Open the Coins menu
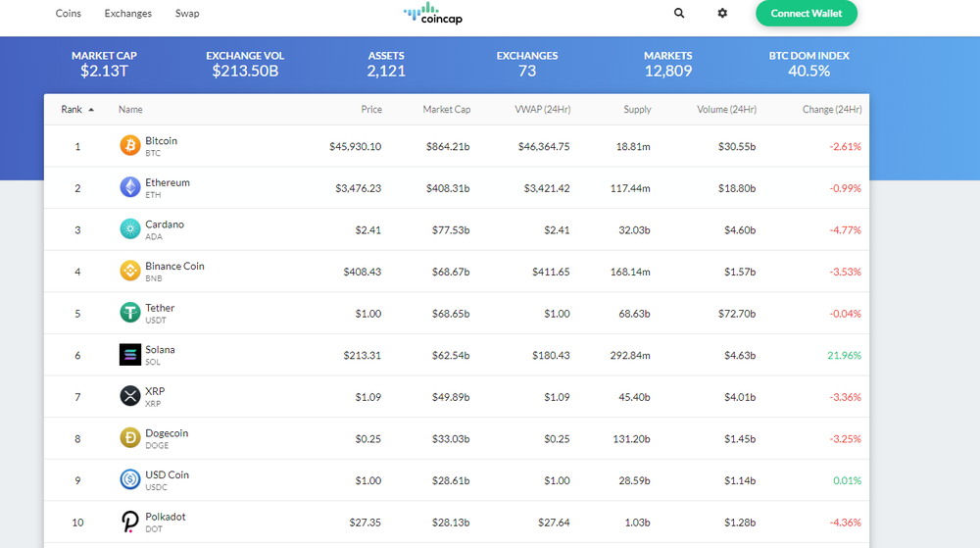Viewport: 980px width, 548px height. point(69,13)
